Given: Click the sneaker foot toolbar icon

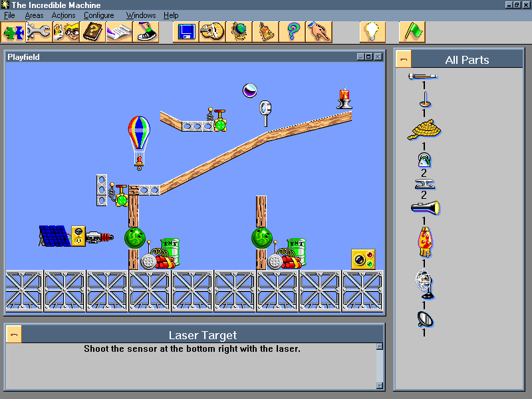Looking at the screenshot, I should (146, 32).
